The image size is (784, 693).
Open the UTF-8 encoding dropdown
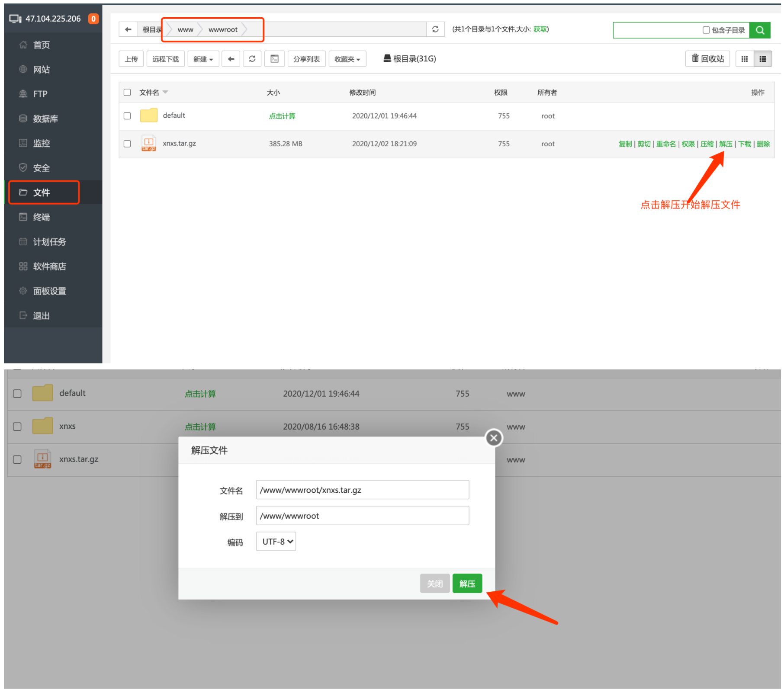[276, 542]
